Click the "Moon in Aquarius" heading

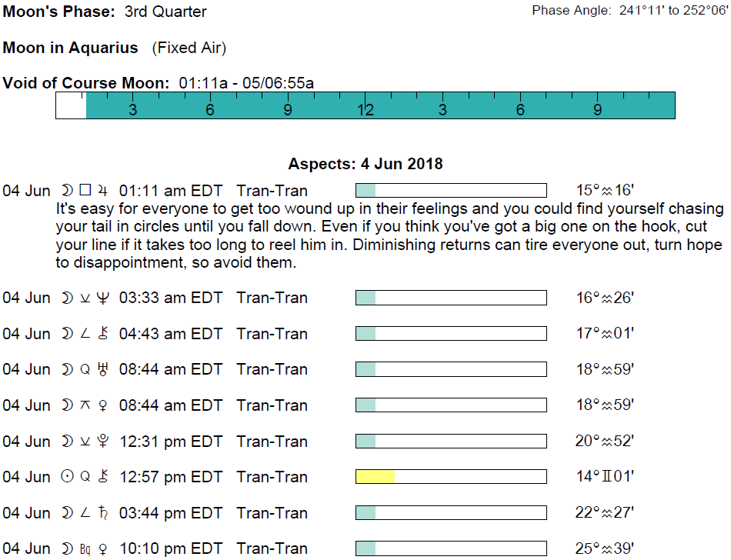(x=71, y=48)
